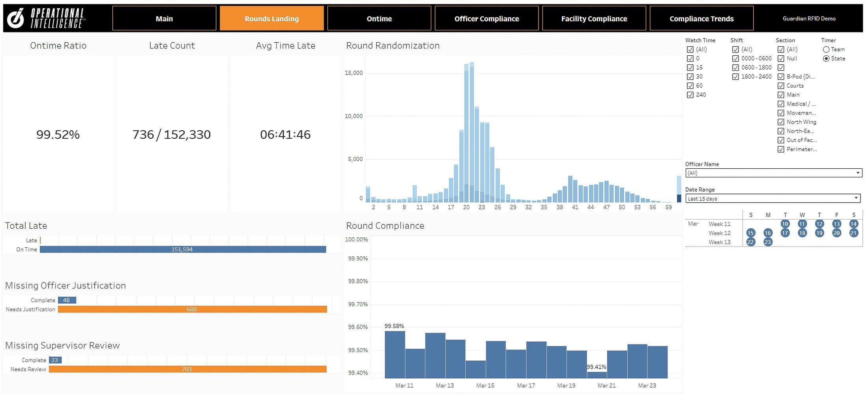Viewport: 868px width, 397px height.
Task: Click the Complete justification bar 48
Action: (x=67, y=300)
